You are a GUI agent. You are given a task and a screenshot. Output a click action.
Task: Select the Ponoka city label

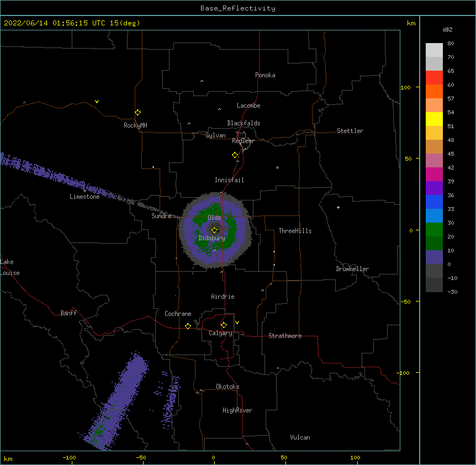[265, 75]
